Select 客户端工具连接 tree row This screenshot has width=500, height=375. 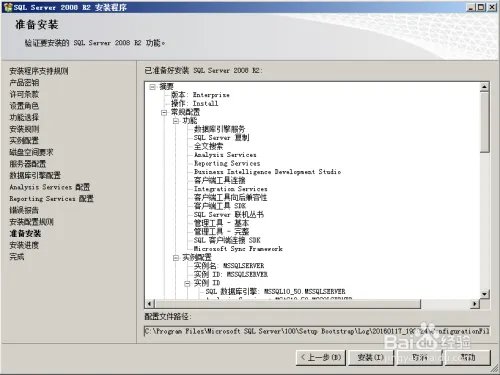219,181
